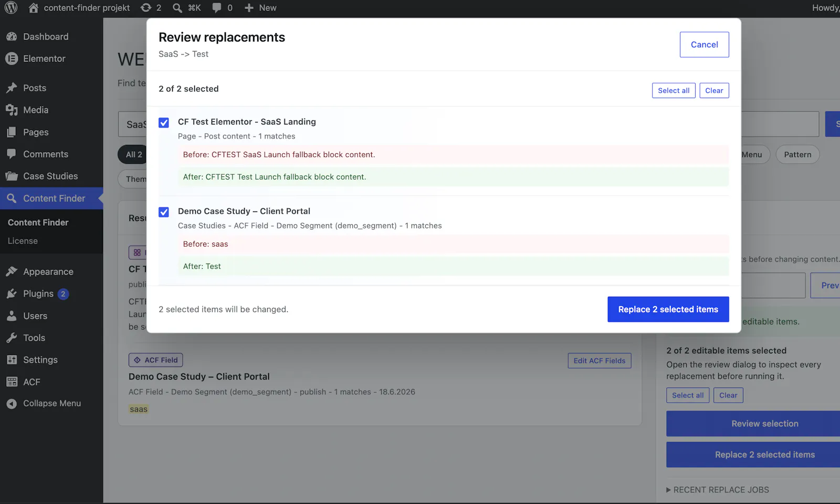Image resolution: width=840 pixels, height=504 pixels.
Task: Click 'Before: CFTEST SaaS Launch fallback' line
Action: click(453, 154)
